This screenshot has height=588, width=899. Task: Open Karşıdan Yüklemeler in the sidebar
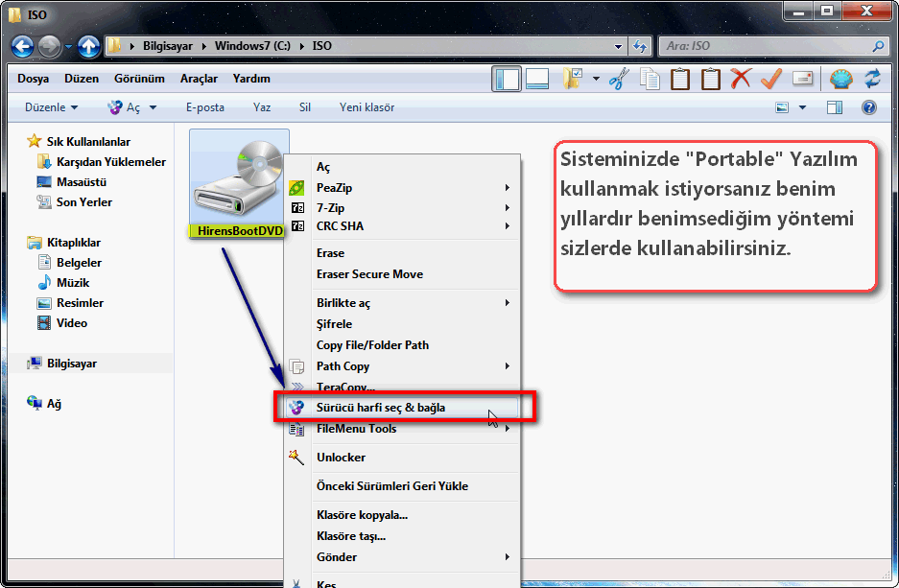coord(111,162)
